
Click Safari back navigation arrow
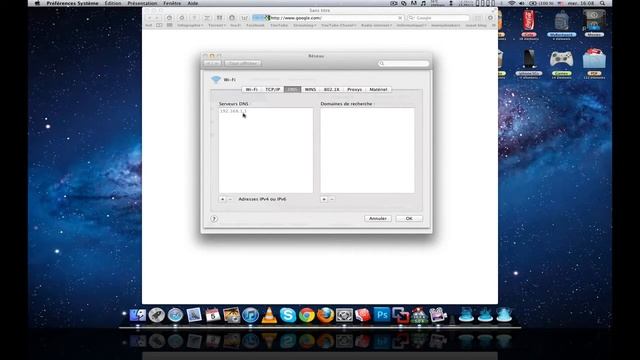click(x=149, y=18)
